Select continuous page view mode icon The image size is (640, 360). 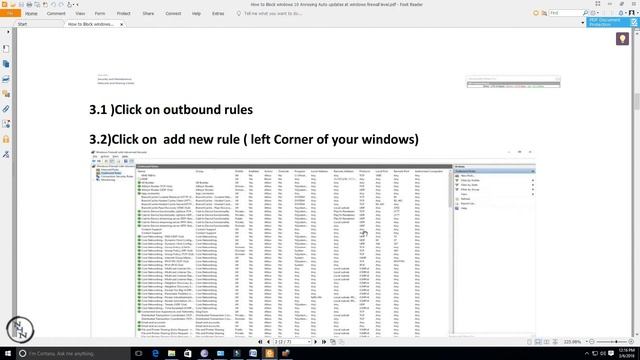click(x=538, y=342)
